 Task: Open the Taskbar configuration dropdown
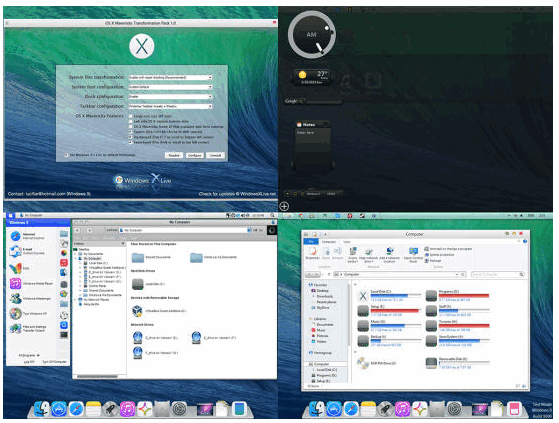pos(170,106)
